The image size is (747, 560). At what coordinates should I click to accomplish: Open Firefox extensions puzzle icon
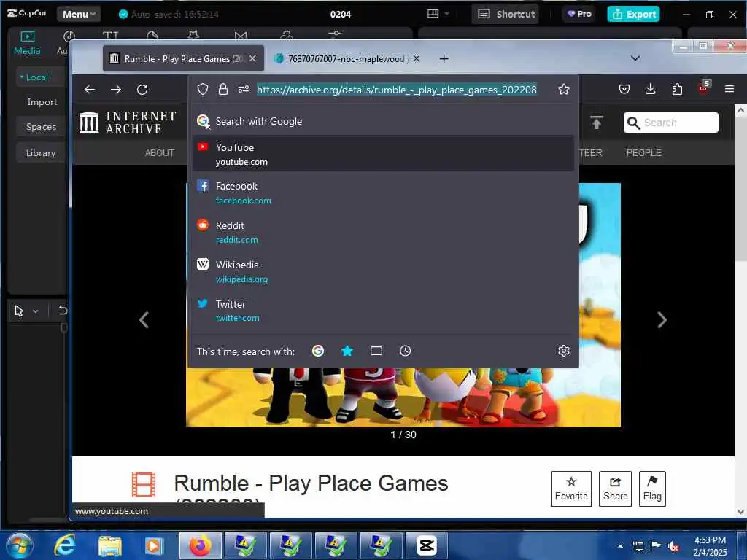[x=677, y=89]
